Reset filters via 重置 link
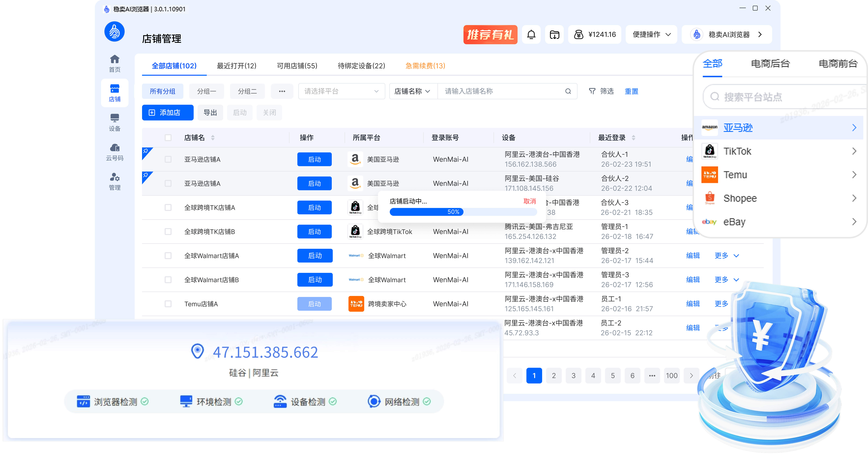This screenshot has height=455, width=868. pos(631,91)
